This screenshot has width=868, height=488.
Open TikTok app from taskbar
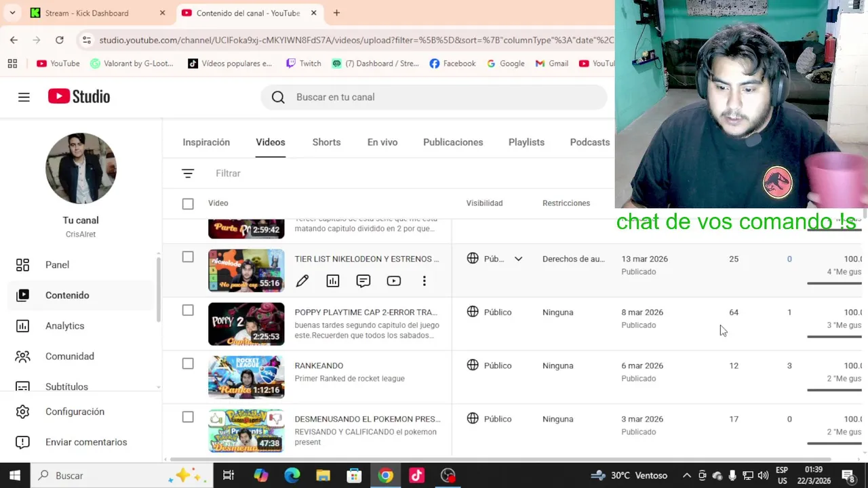pos(416,475)
